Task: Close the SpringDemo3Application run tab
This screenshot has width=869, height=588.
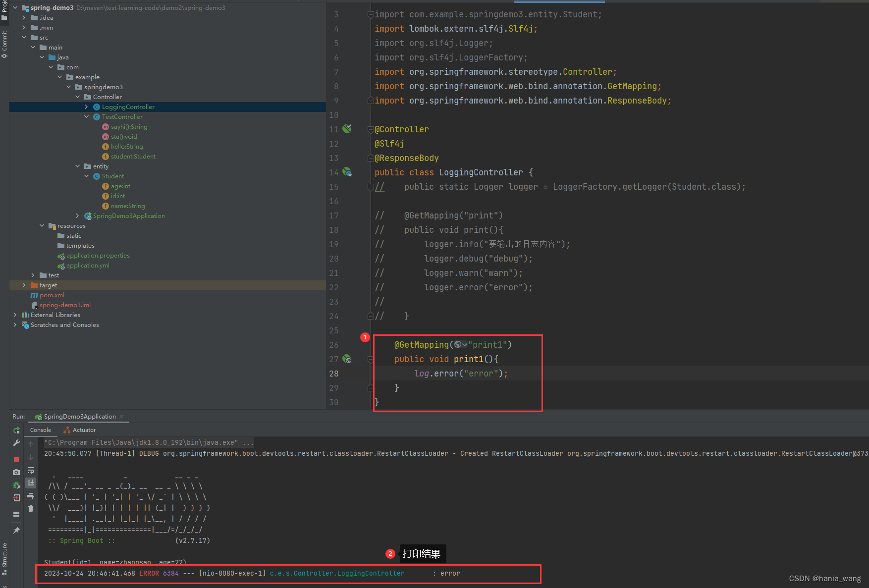Action: tap(121, 417)
